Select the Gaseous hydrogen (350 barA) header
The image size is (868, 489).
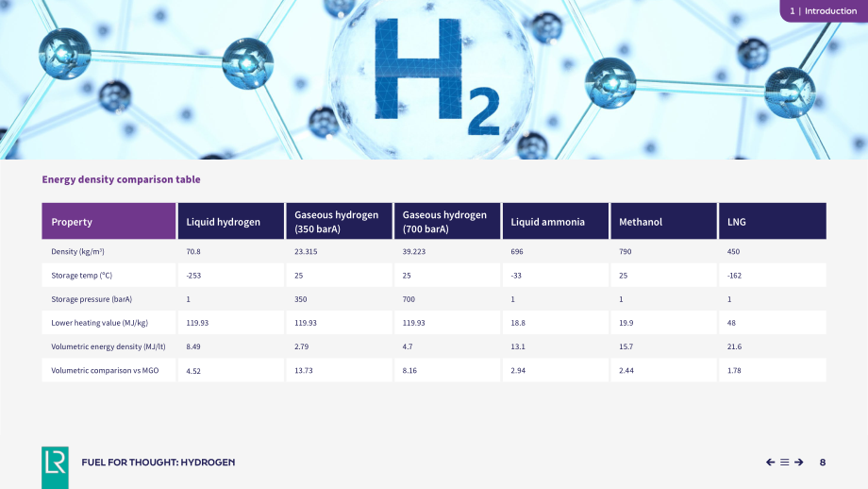339,221
